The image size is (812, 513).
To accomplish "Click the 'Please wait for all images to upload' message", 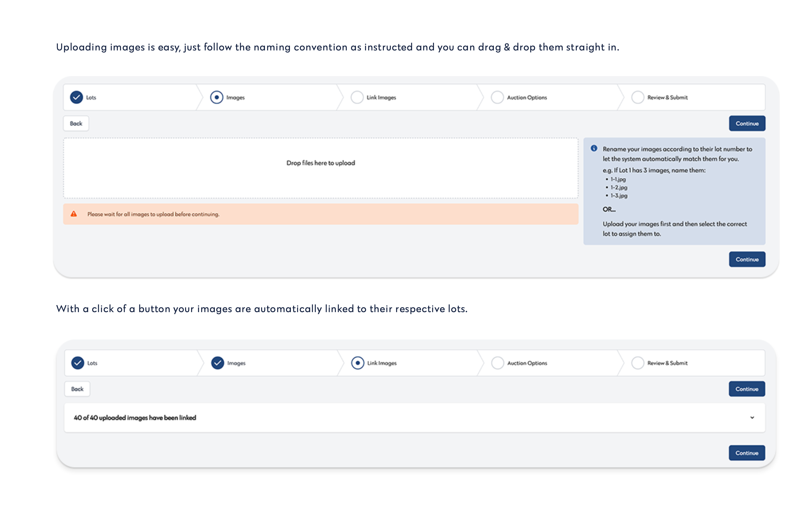I will (x=153, y=214).
